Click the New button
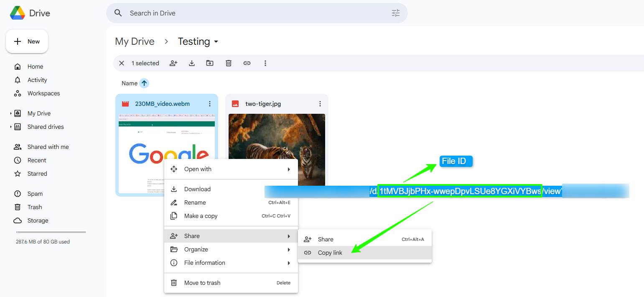Image resolution: width=644 pixels, height=297 pixels. point(27,41)
